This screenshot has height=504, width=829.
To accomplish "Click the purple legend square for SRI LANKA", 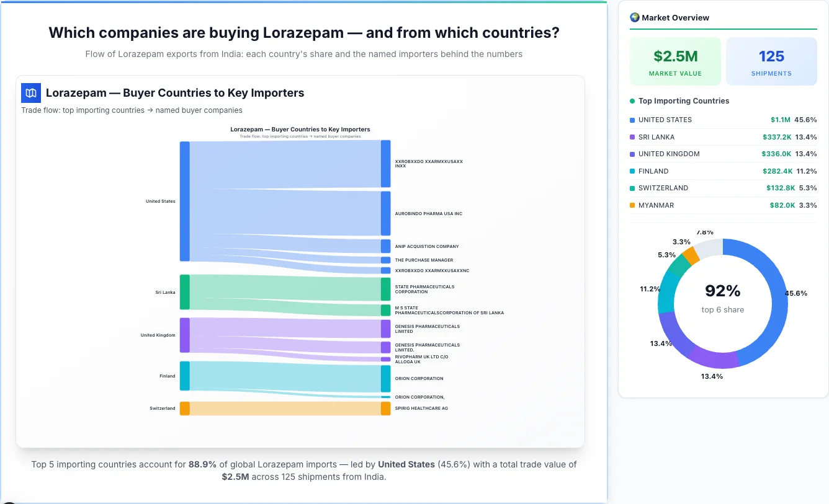I will coord(632,137).
